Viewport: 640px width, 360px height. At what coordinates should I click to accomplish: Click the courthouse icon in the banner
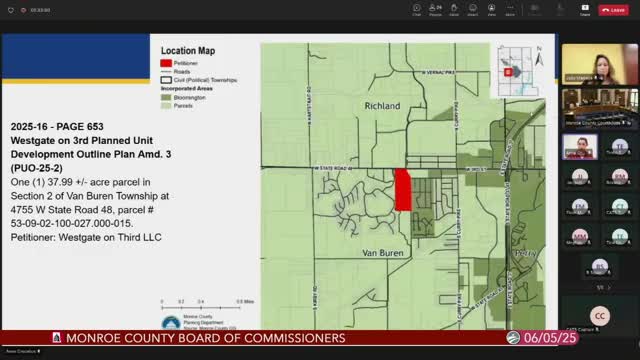[x=57, y=338]
